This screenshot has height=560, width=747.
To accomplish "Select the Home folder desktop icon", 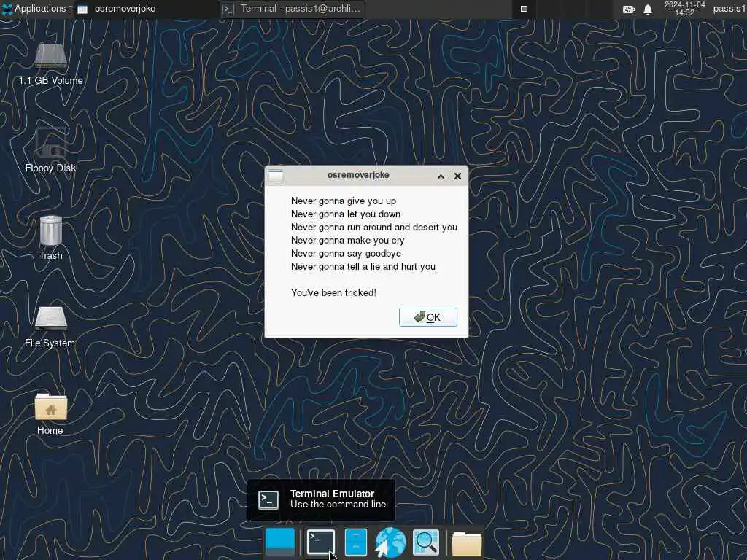I will pos(50,414).
